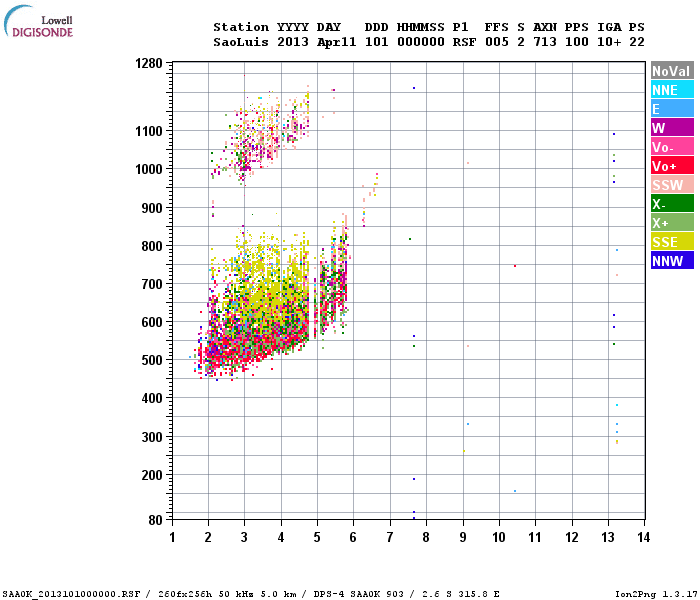Select the X+ light green swatch
This screenshot has height=600, width=700.
click(x=672, y=222)
